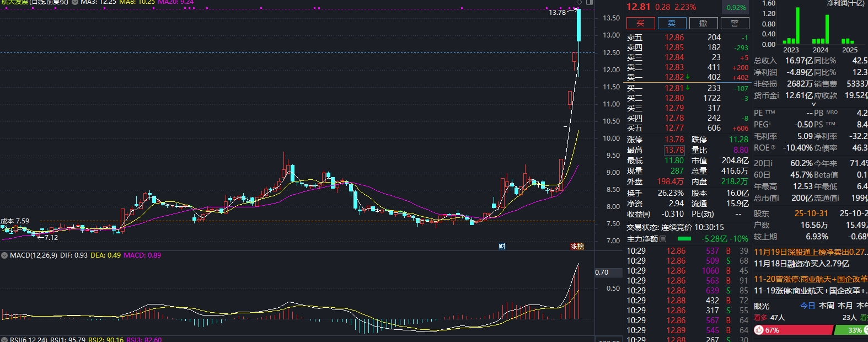Click the 买三 price 12.79
This screenshot has width=868, height=342.
pyautogui.click(x=674, y=108)
